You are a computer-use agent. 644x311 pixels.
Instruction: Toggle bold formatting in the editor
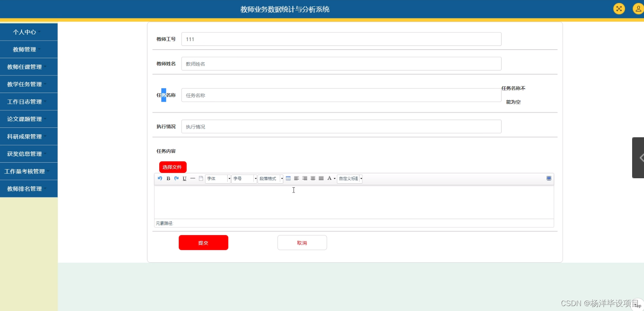[x=168, y=178]
